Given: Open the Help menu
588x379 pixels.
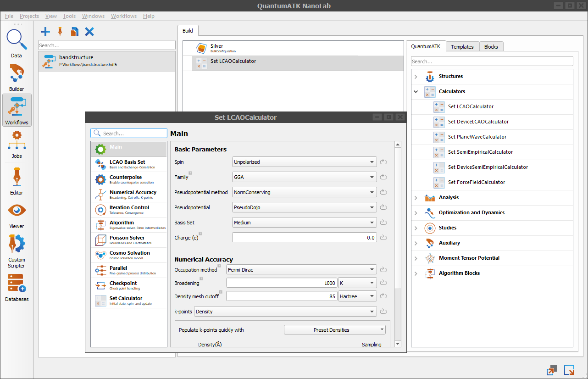Looking at the screenshot, I should 149,16.
